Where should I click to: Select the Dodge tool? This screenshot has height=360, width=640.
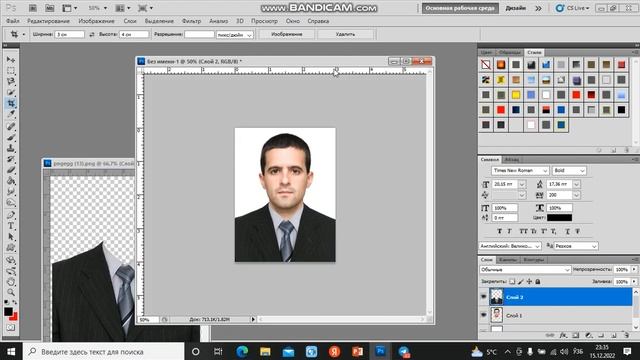pyautogui.click(x=11, y=202)
